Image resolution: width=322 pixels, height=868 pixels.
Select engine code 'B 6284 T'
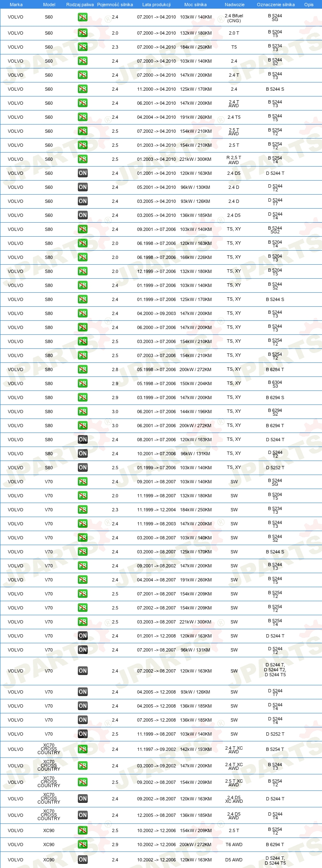[275, 369]
